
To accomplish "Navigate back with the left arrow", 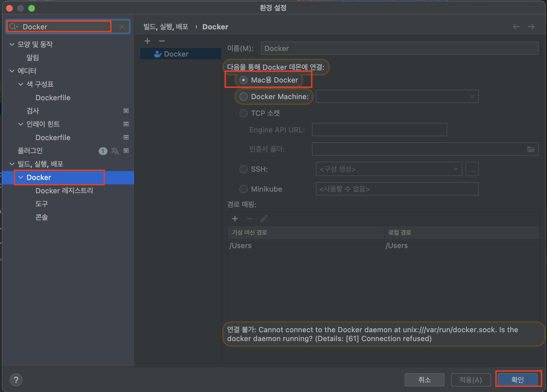I will tap(516, 27).
